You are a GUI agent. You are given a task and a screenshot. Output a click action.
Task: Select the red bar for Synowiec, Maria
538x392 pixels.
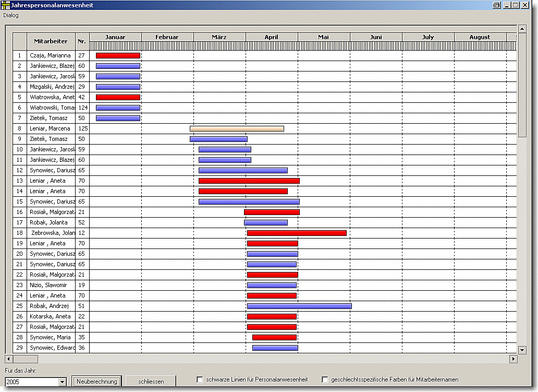tap(274, 337)
